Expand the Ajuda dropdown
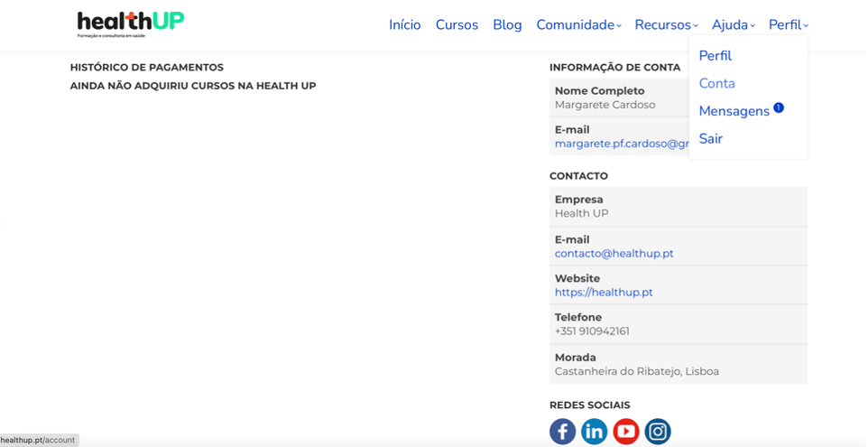868x447 pixels. [733, 25]
